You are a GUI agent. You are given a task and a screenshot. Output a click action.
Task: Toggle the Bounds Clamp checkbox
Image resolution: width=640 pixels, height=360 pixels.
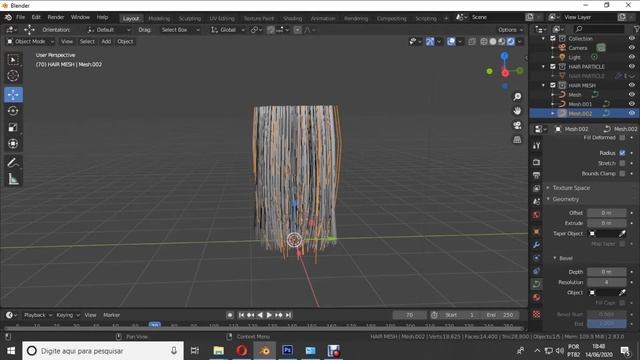622,173
